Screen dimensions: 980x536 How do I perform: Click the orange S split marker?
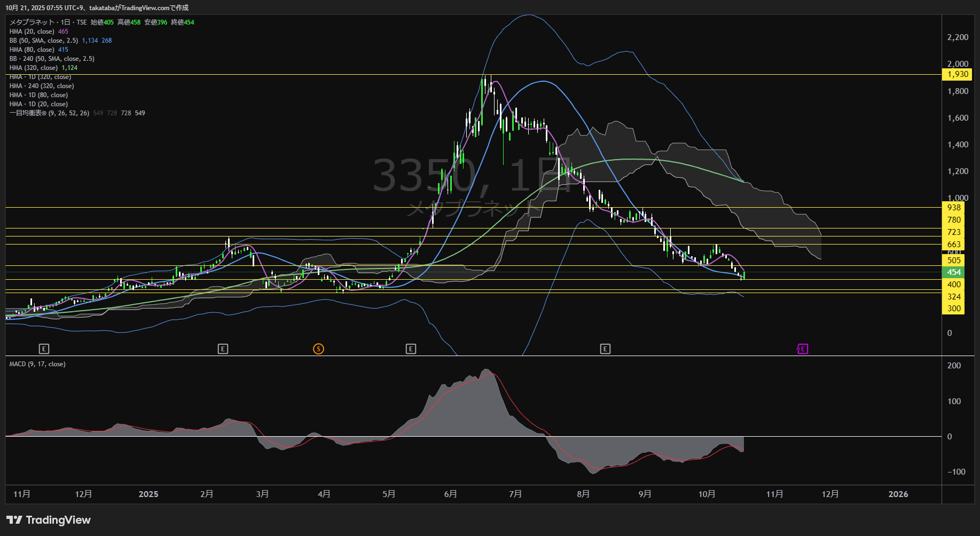[318, 349]
